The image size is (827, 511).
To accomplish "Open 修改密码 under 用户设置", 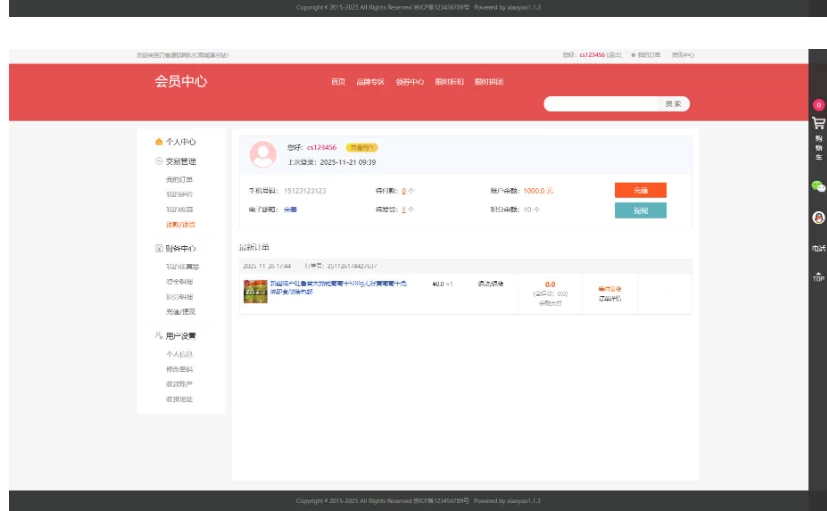I will [x=179, y=369].
